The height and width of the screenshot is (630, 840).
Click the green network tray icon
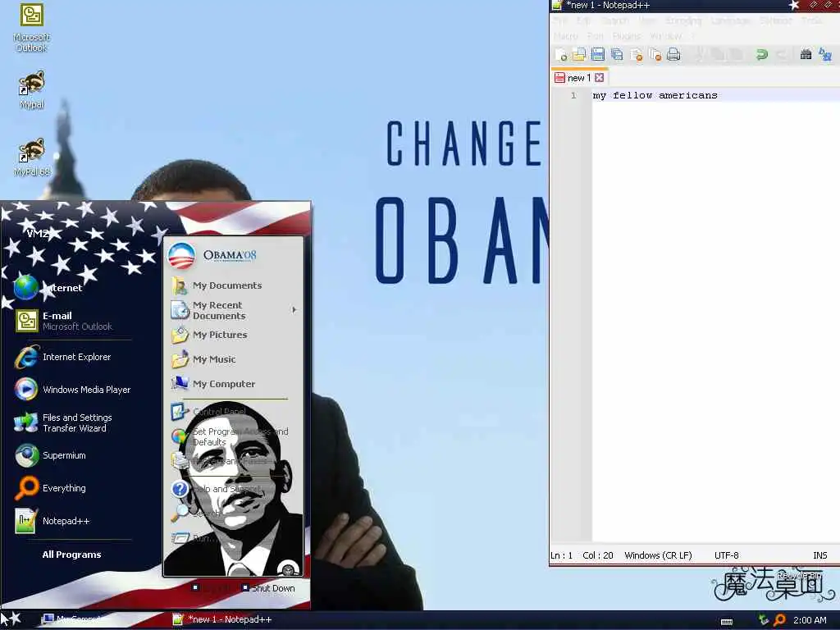tap(764, 620)
